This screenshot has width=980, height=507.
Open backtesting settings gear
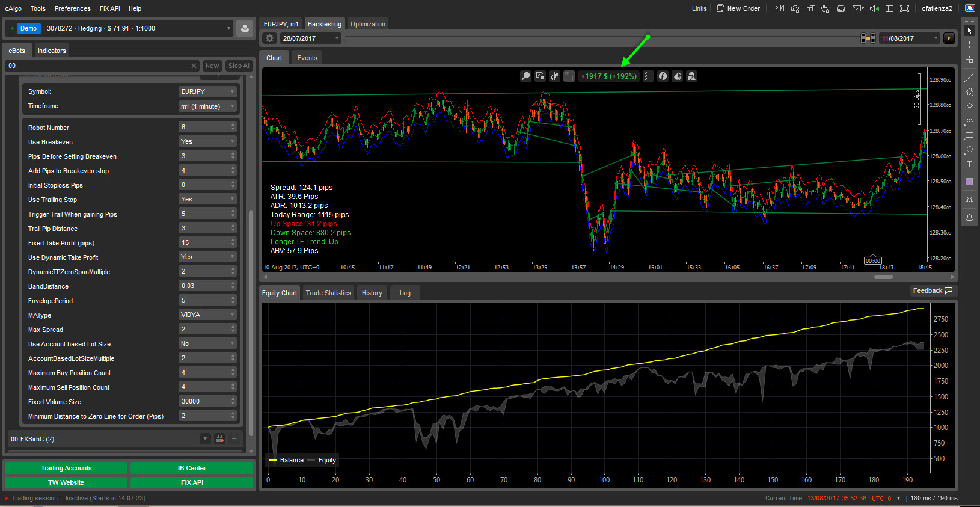[x=270, y=38]
